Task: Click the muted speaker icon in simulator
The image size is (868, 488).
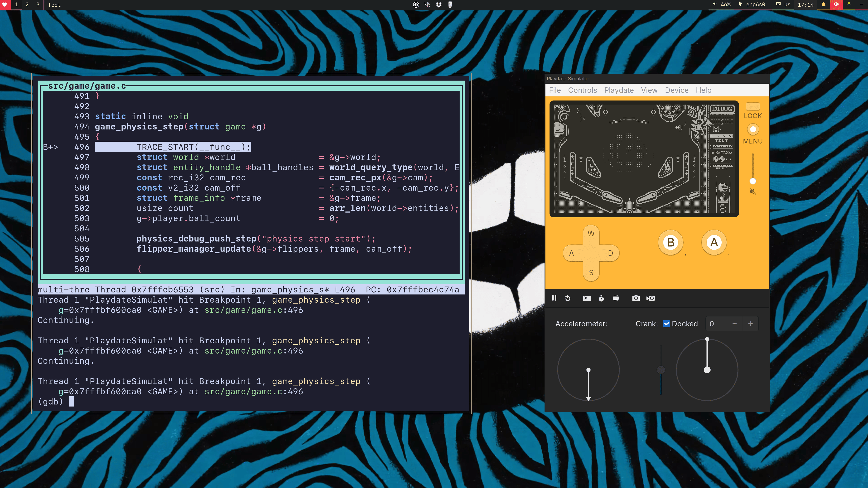Action: click(753, 192)
